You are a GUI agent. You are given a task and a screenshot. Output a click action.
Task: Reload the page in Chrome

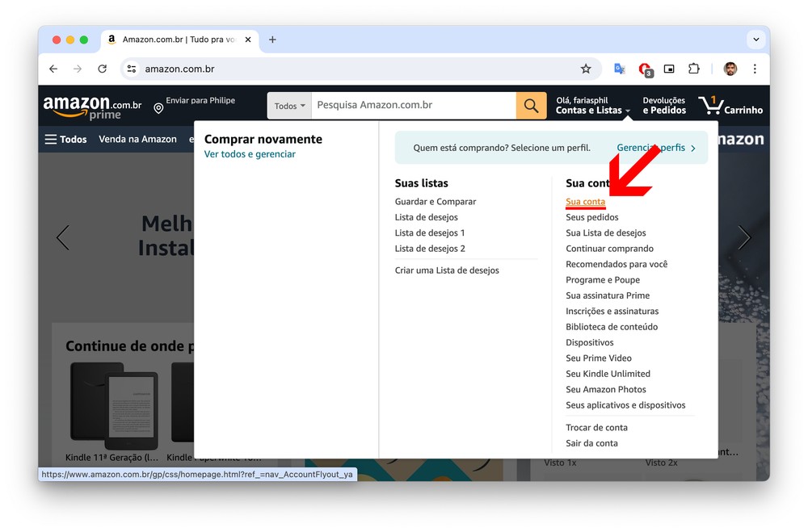coord(102,69)
